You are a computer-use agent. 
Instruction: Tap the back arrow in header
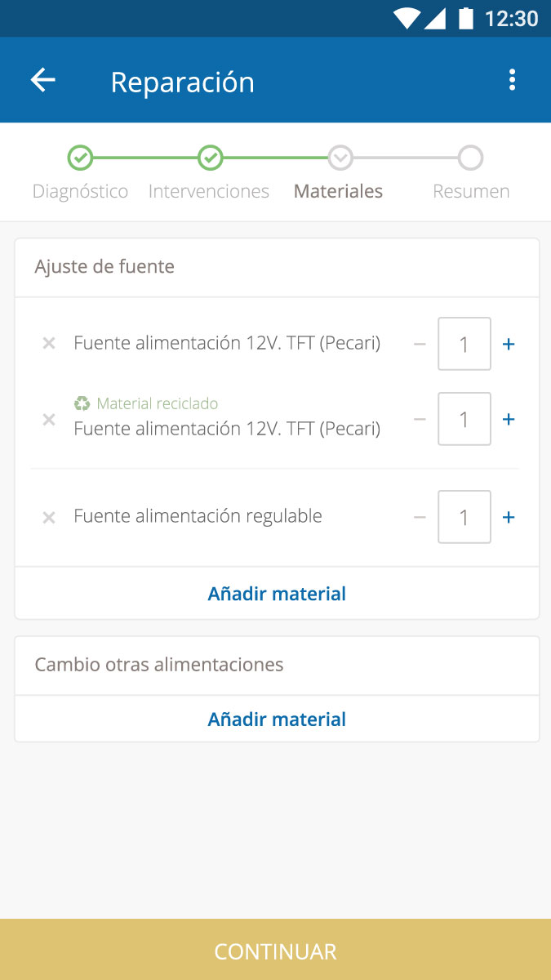[x=42, y=80]
